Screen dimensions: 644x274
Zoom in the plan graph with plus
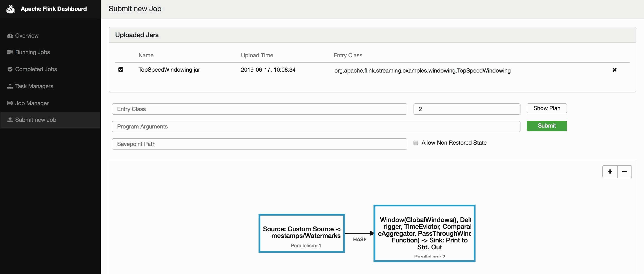(610, 171)
